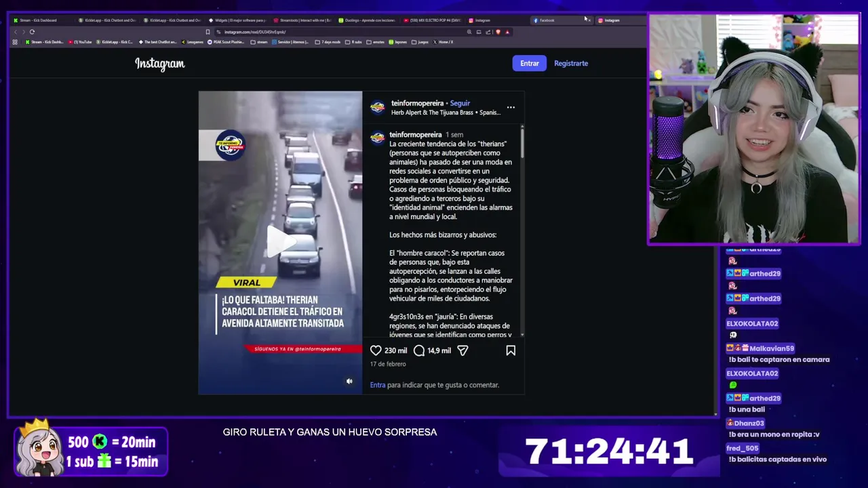
Task: Switch to the Streamloots browser tab
Action: coord(302,20)
